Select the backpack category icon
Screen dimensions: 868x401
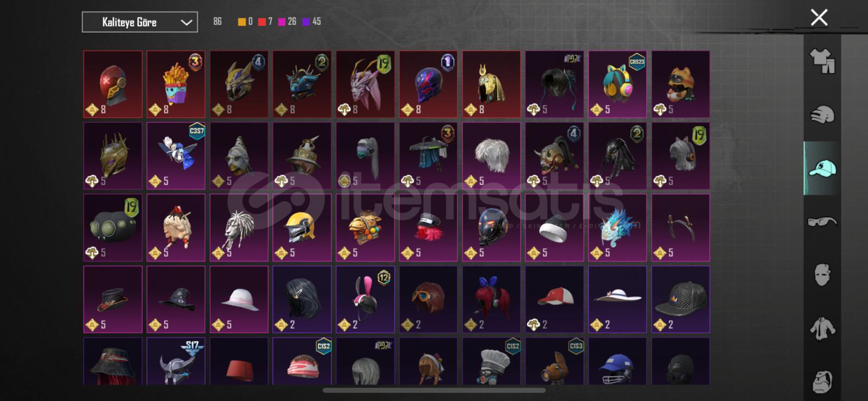tap(822, 381)
